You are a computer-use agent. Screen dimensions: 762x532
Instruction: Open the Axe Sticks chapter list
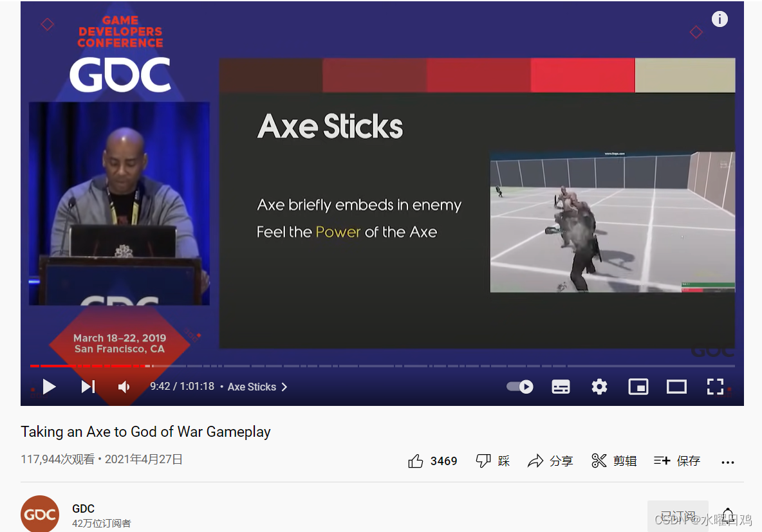257,387
